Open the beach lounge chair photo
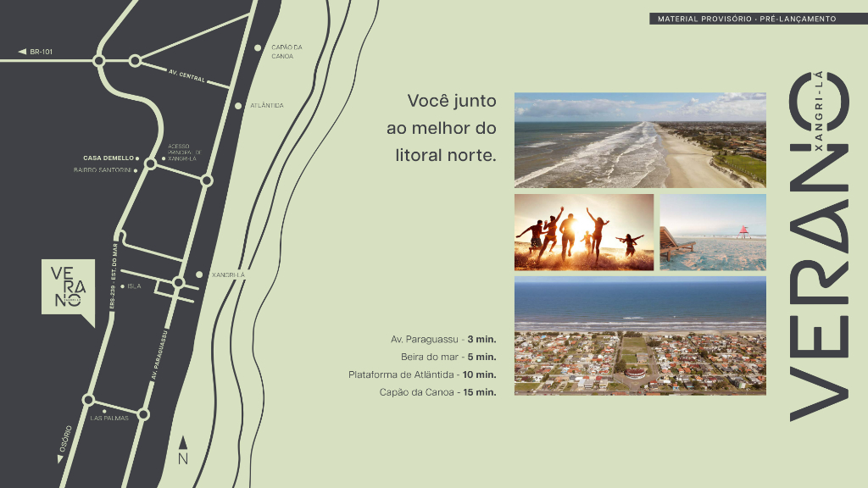This screenshot has height=488, width=868. (713, 232)
